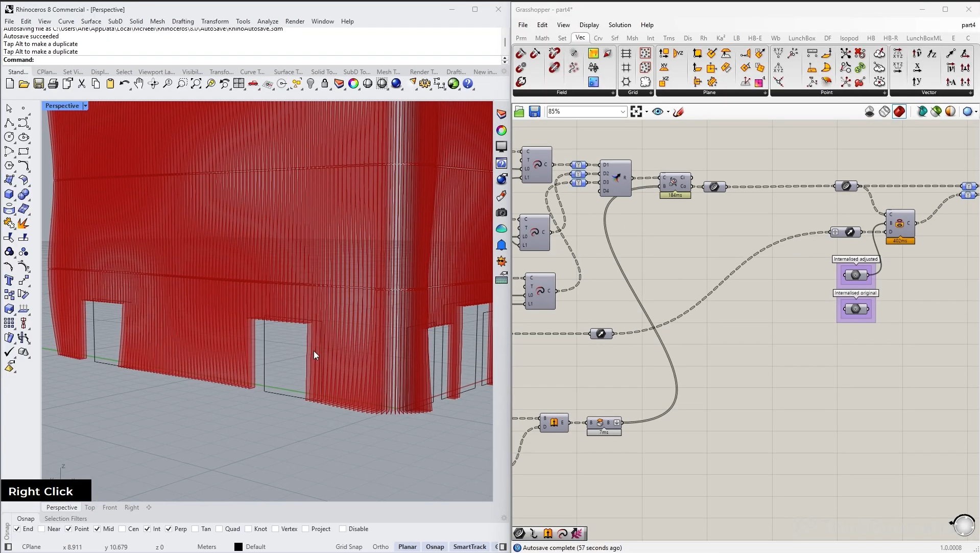Open Grasshopper file with green folder icon
The width and height of the screenshot is (980, 553).
point(519,111)
